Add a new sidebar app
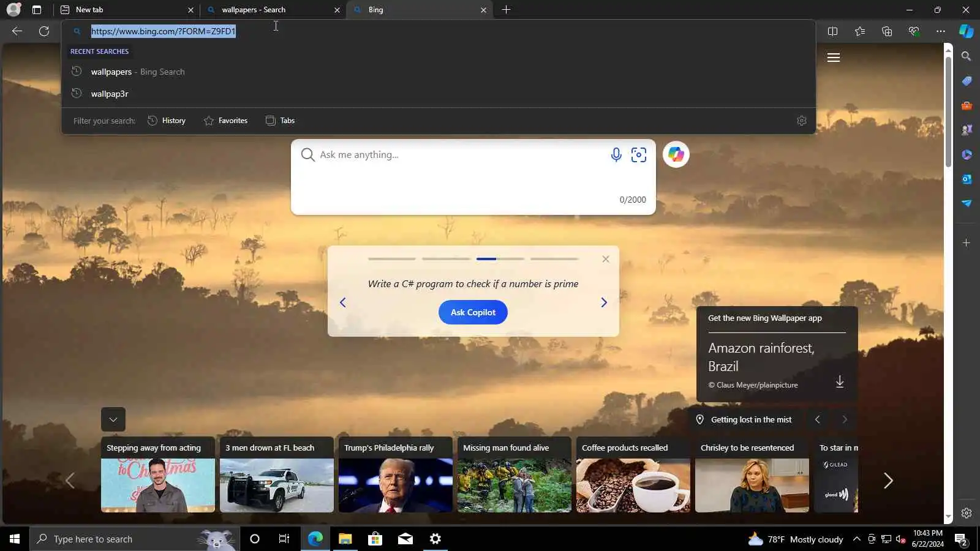 [x=967, y=243]
